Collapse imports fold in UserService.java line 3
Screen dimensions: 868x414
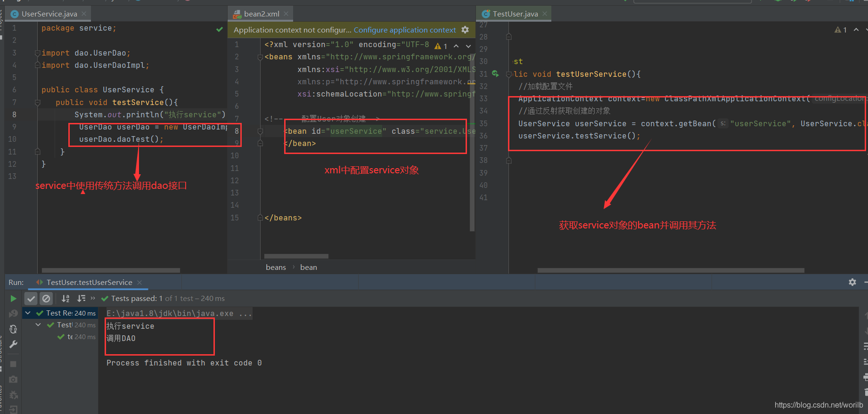click(37, 53)
